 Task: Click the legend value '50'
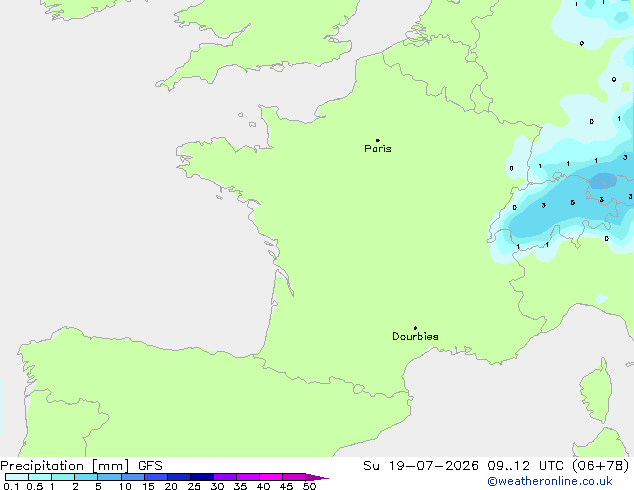point(309,486)
